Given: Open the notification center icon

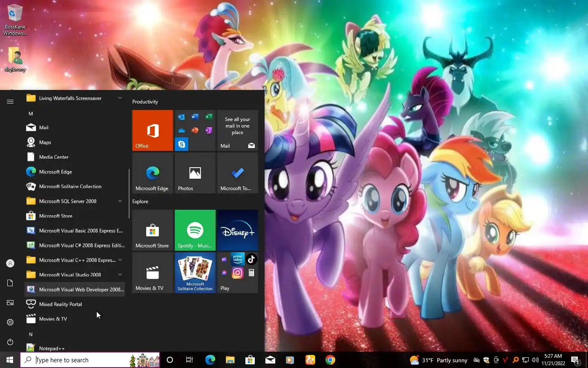Looking at the screenshot, I should coord(575,360).
